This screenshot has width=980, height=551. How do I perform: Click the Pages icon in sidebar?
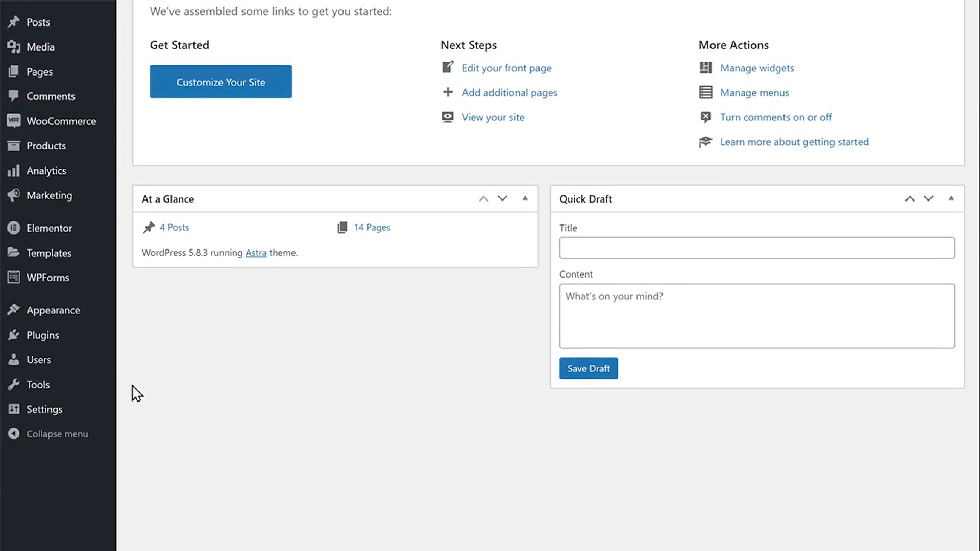click(14, 71)
